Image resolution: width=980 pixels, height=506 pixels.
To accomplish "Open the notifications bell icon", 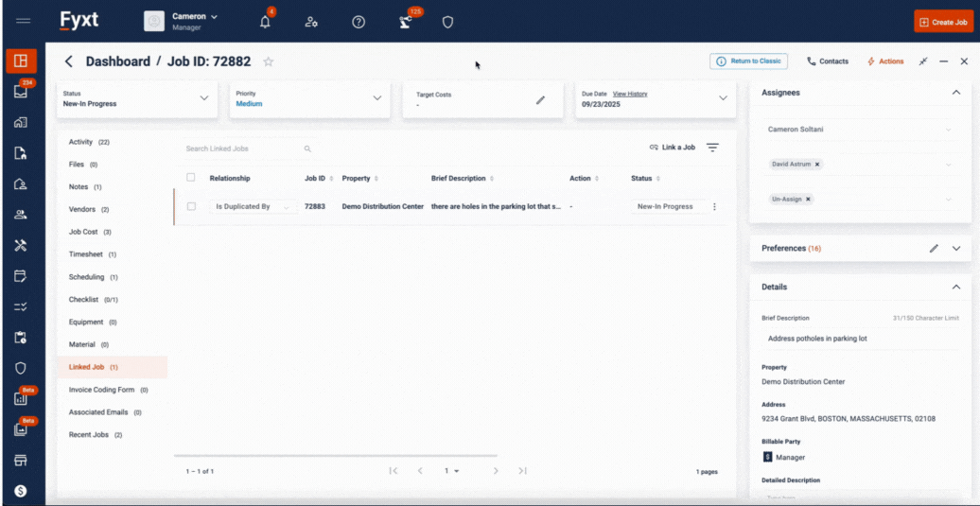I will (265, 22).
